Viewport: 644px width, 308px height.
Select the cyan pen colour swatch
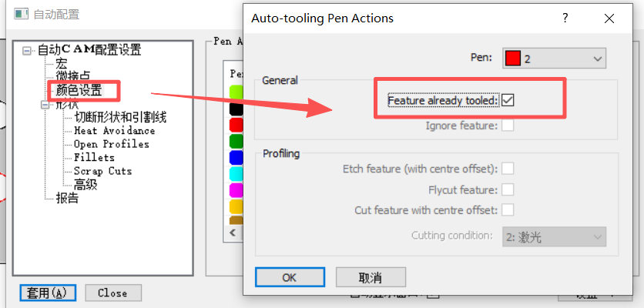(237, 173)
